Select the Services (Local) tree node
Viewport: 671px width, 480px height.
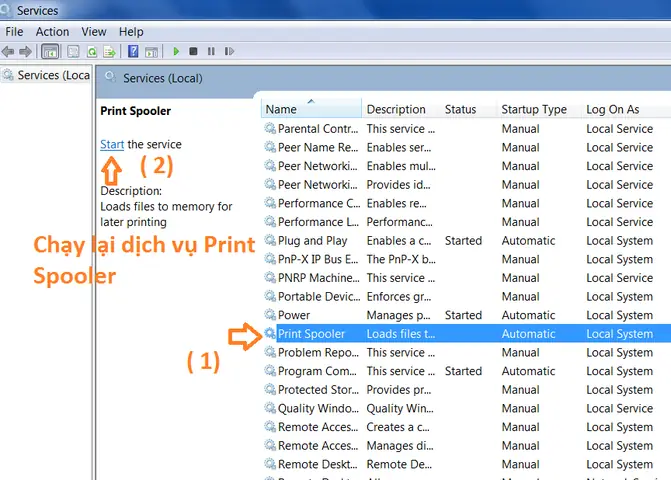pyautogui.click(x=46, y=75)
